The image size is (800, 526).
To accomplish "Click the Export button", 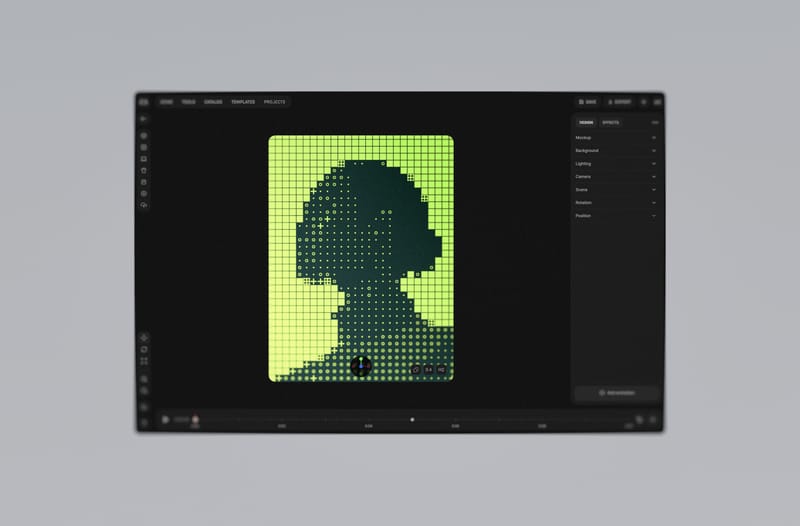I will click(619, 102).
